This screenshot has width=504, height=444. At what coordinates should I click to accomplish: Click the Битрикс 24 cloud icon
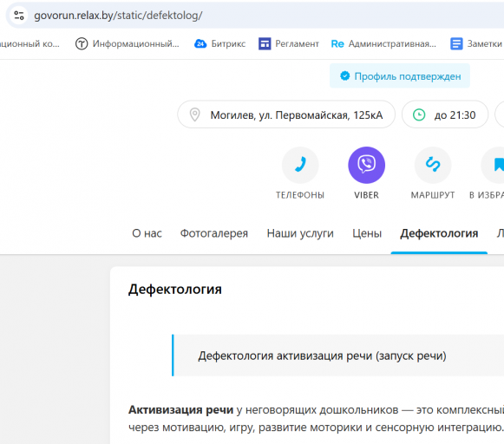point(200,43)
